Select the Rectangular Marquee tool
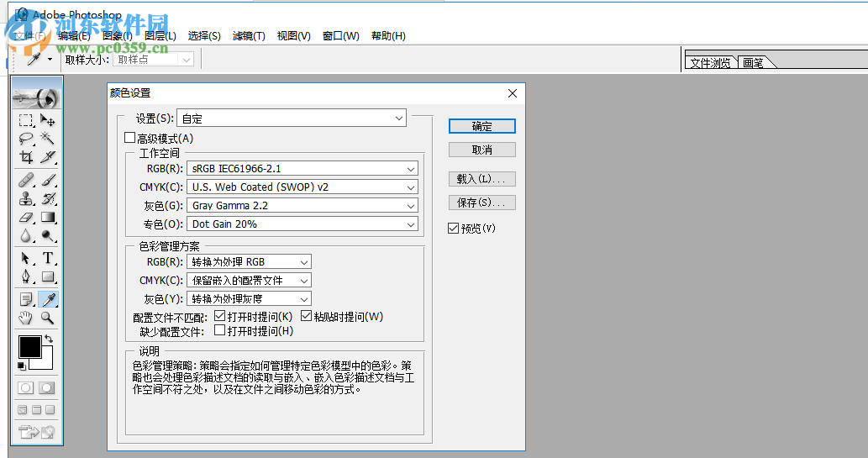 (25, 120)
